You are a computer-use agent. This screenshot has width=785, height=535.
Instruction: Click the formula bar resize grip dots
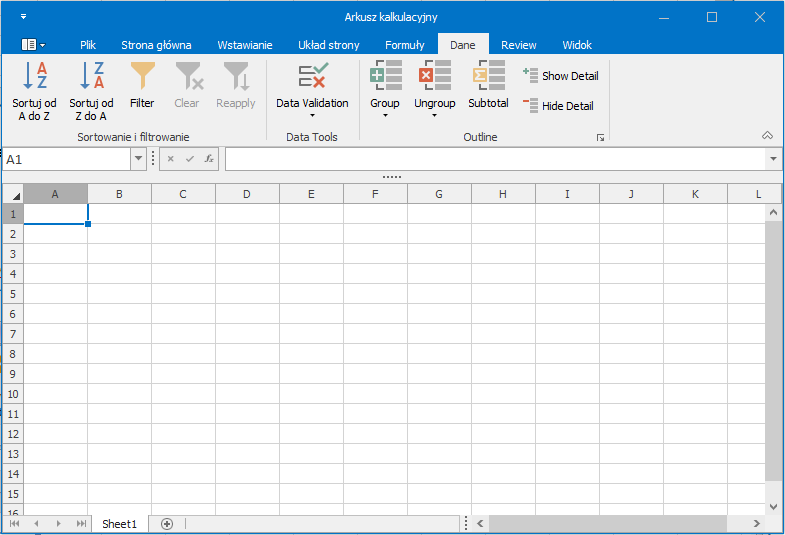tap(392, 177)
